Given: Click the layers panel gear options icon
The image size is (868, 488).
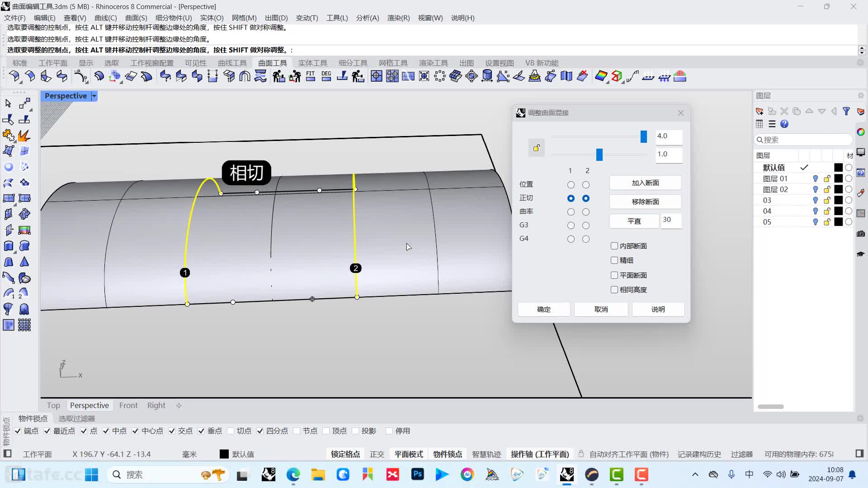Looking at the screenshot, I should click(861, 96).
